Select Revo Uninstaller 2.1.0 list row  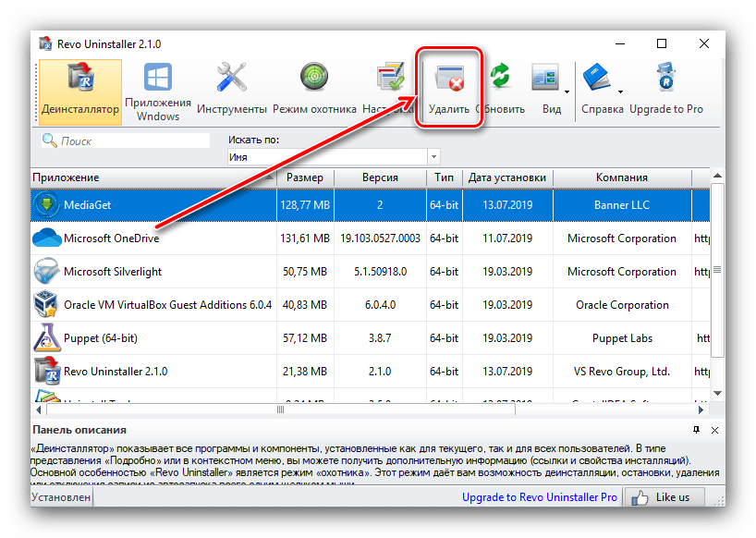tap(371, 372)
